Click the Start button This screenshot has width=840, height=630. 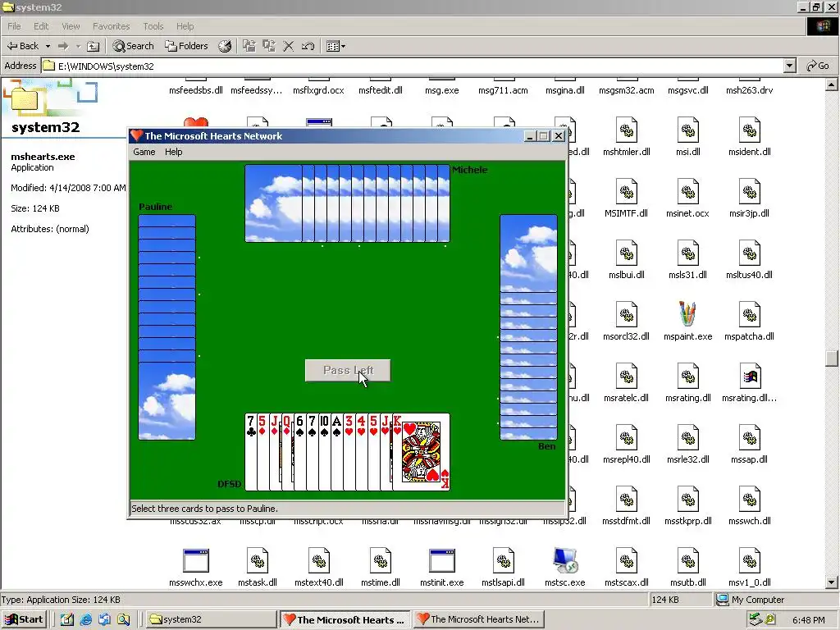pyautogui.click(x=24, y=619)
